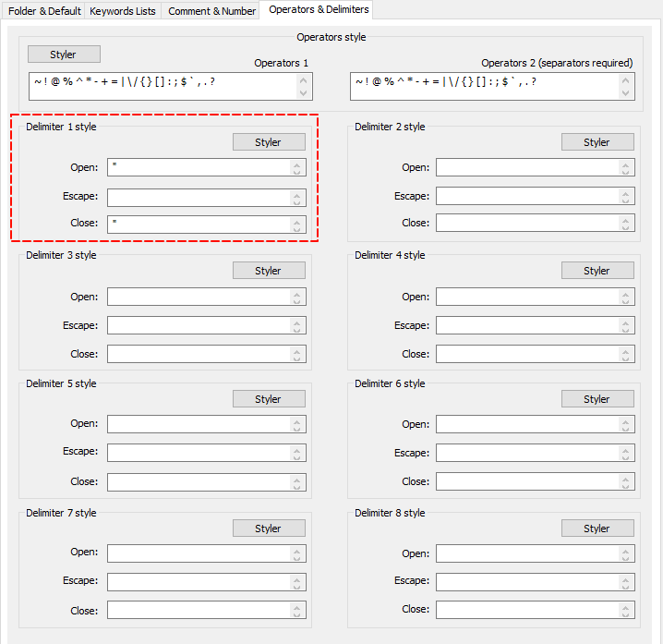Open the Styler for Delimiter 4 style

click(597, 271)
